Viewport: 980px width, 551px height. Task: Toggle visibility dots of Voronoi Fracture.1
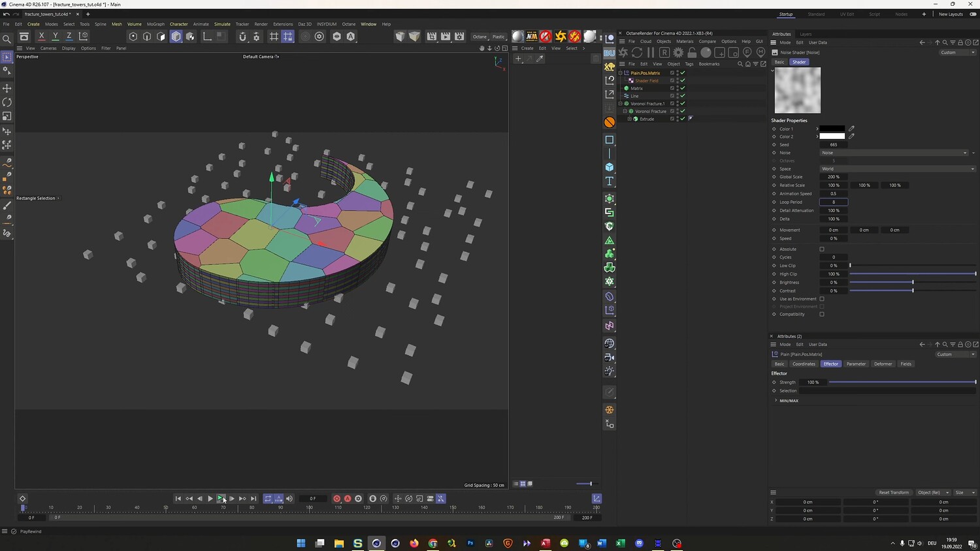pos(678,103)
